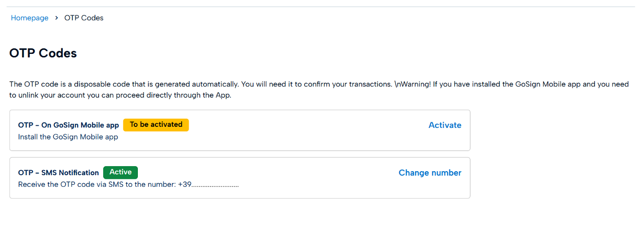The image size is (644, 225).
Task: Click the breadcrumb chevron separator
Action: pyautogui.click(x=56, y=18)
